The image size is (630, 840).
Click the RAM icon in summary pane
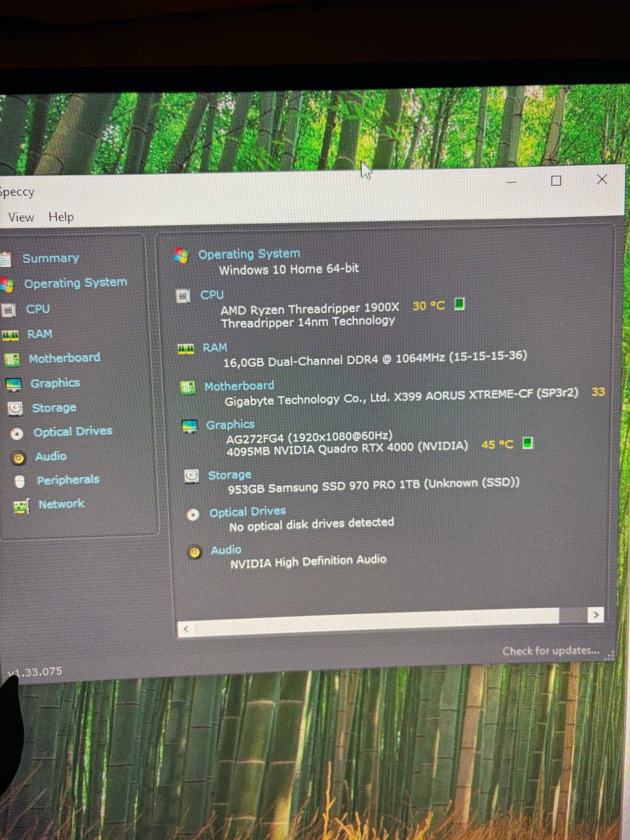click(x=186, y=348)
